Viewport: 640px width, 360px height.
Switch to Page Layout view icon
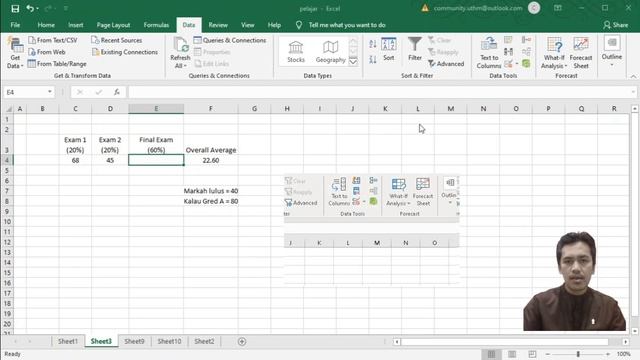pyautogui.click(x=512, y=354)
